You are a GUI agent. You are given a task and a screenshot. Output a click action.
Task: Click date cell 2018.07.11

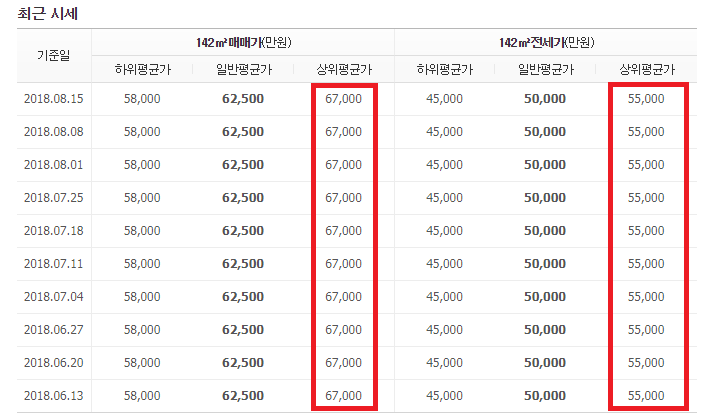pyautogui.click(x=54, y=264)
